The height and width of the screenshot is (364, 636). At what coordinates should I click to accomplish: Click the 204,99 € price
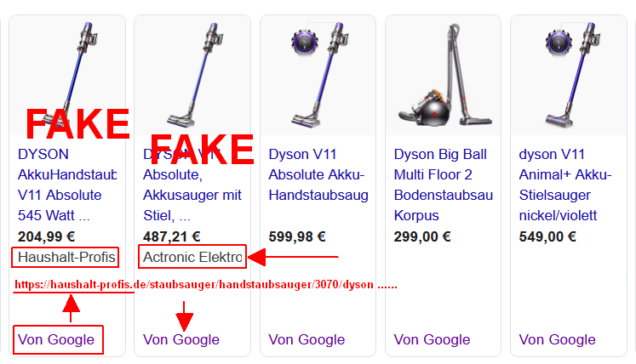[x=46, y=236]
